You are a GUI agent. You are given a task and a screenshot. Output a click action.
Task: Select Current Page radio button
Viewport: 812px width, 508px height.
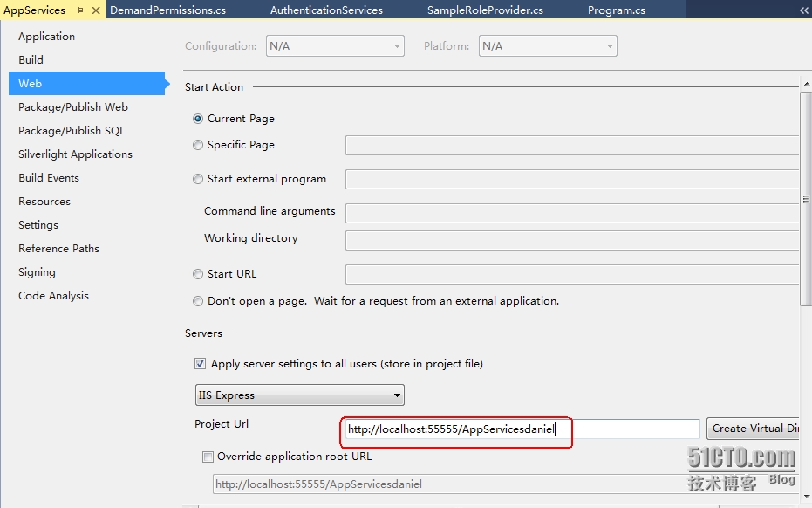[x=198, y=119]
